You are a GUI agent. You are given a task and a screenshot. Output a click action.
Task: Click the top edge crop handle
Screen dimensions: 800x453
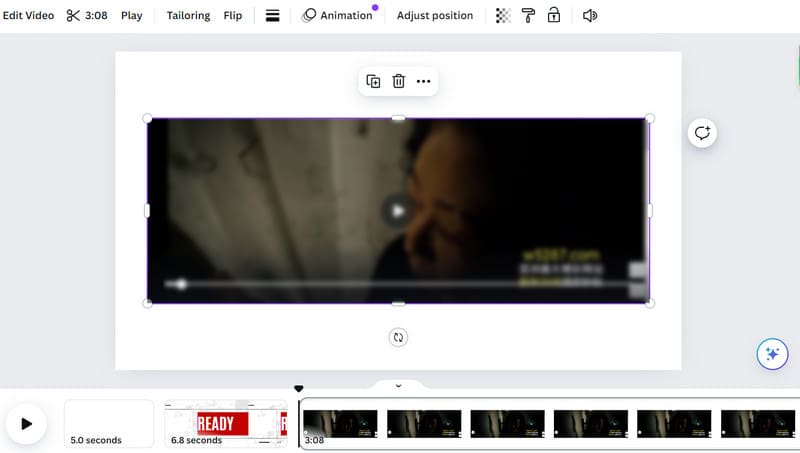tap(398, 118)
